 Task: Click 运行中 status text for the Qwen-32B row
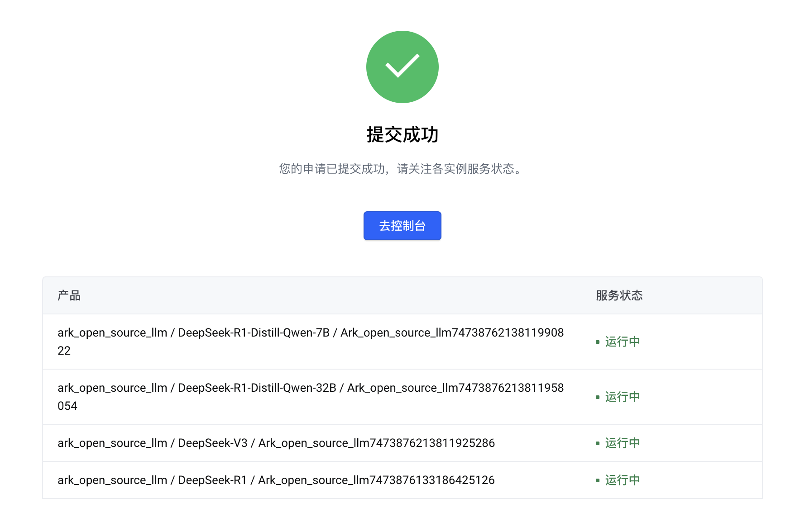pos(623,397)
